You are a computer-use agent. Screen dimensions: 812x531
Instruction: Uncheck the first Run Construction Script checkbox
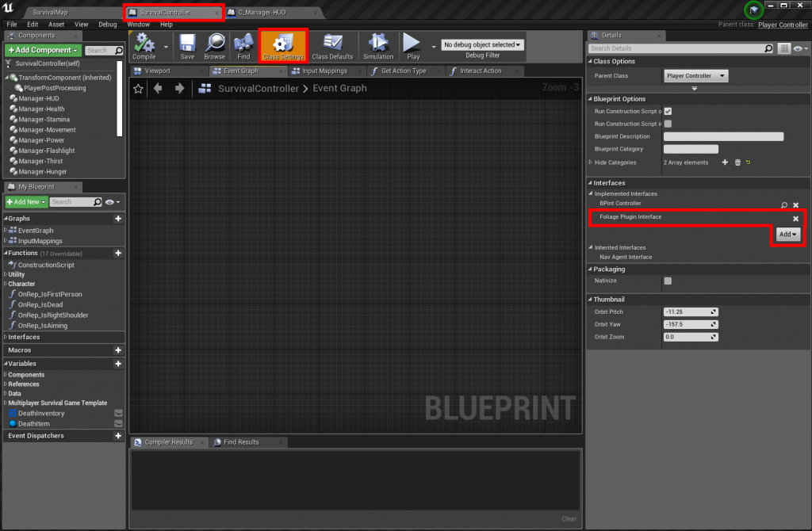pos(668,111)
